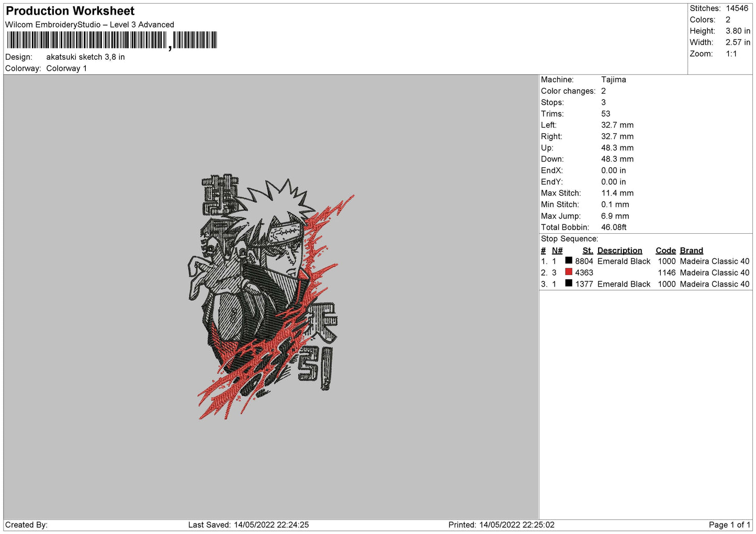Click the St. column header

coord(588,251)
